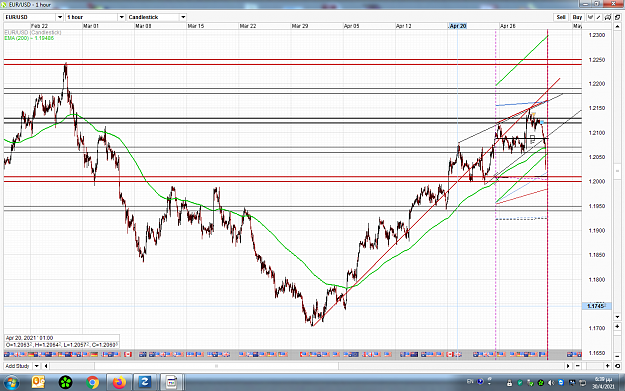
Task: Click the Add Study button
Action: pos(18,366)
